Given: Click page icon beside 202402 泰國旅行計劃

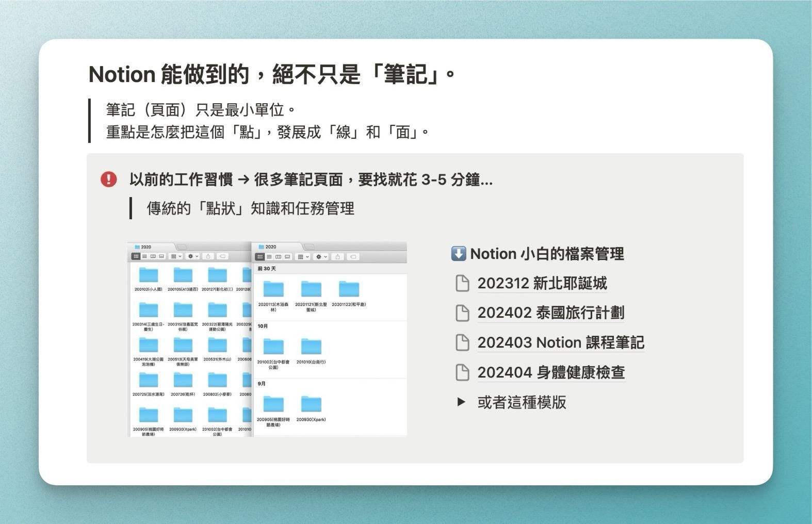Looking at the screenshot, I should pos(462,313).
